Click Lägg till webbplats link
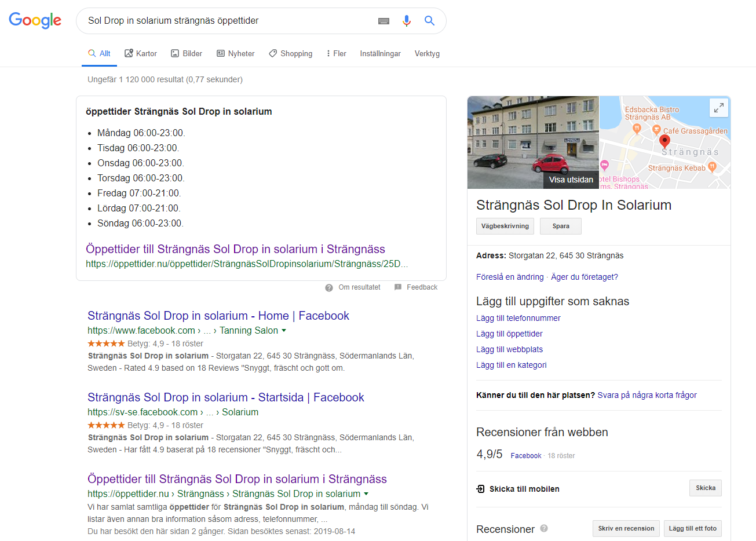The image size is (756, 541). (x=509, y=349)
